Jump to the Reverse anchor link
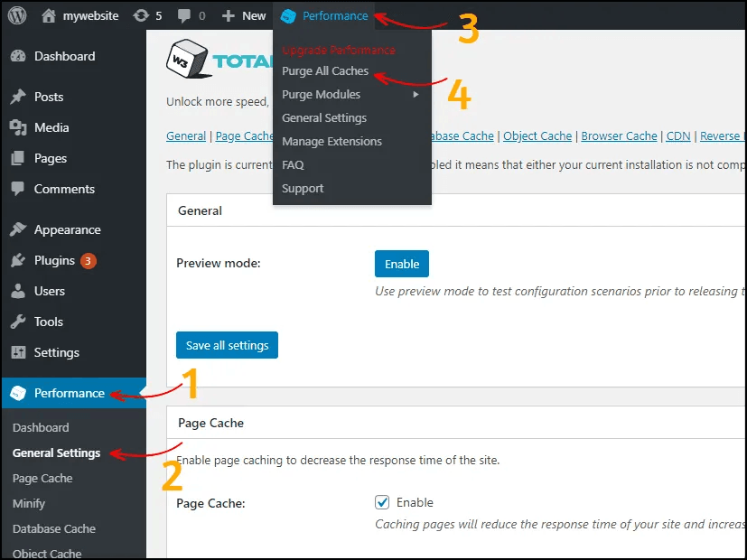This screenshot has width=747, height=560. (722, 136)
